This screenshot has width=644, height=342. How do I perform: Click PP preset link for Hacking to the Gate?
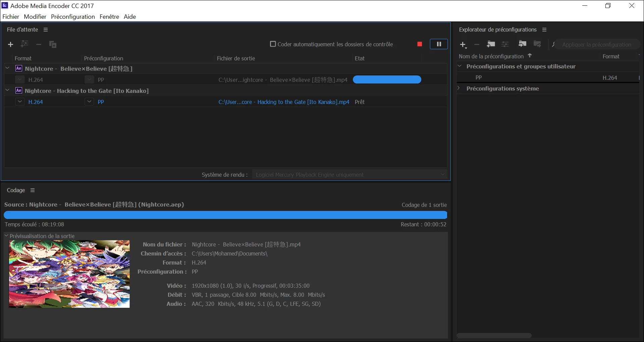[101, 102]
